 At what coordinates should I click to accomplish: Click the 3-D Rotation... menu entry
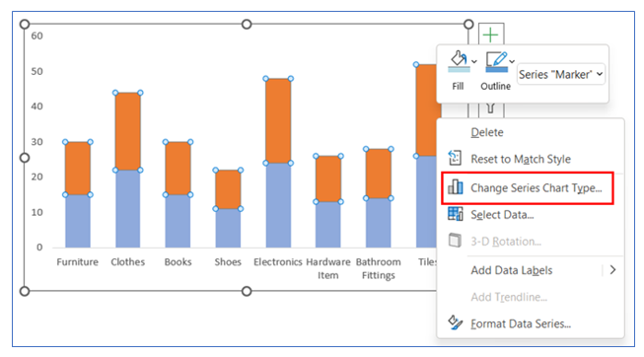506,242
